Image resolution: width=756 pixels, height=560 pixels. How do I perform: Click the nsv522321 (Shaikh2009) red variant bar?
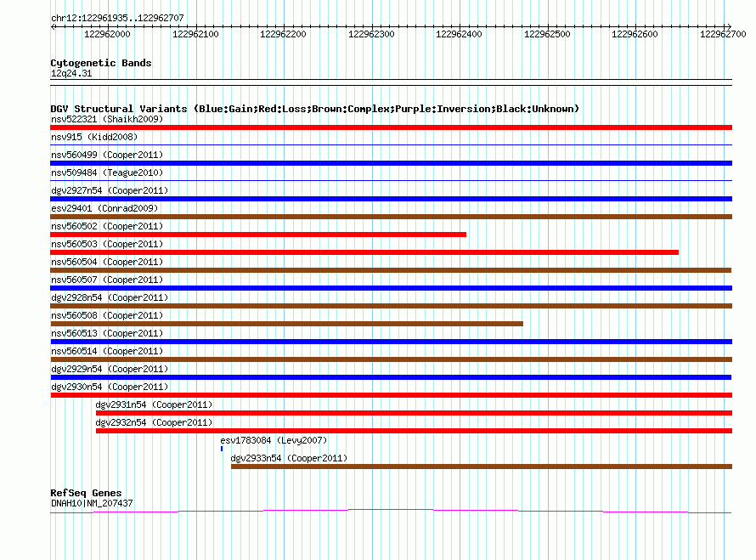(x=391, y=127)
